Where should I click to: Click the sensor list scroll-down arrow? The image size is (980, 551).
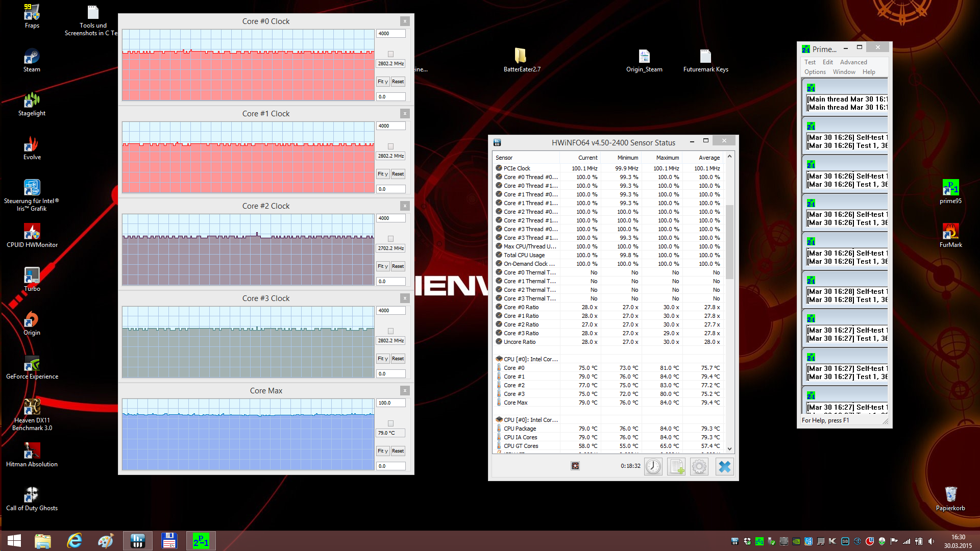tap(729, 449)
